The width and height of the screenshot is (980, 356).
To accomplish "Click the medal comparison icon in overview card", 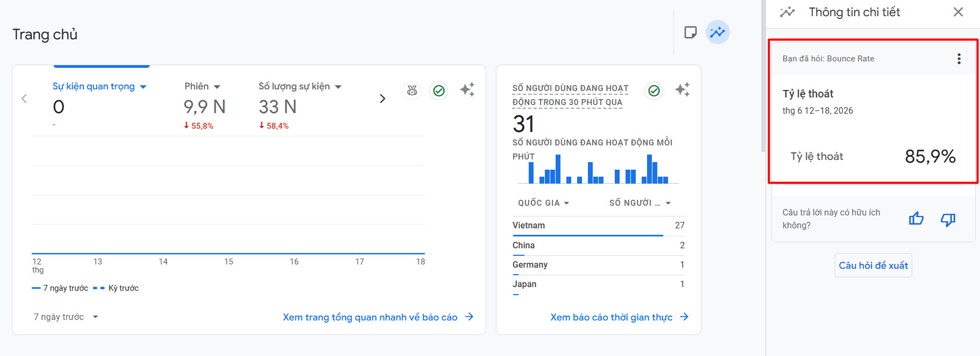I will 412,90.
